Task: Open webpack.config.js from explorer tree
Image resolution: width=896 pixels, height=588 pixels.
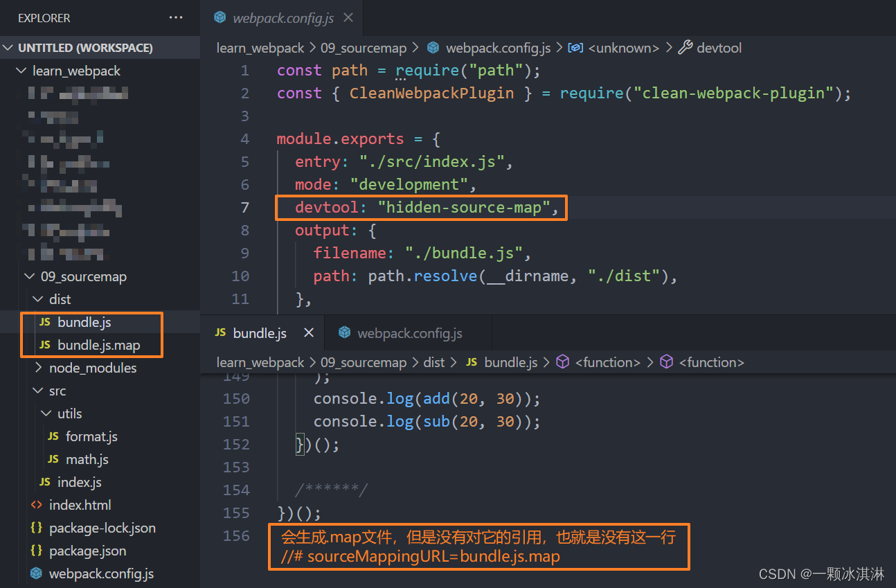Action: click(101, 573)
